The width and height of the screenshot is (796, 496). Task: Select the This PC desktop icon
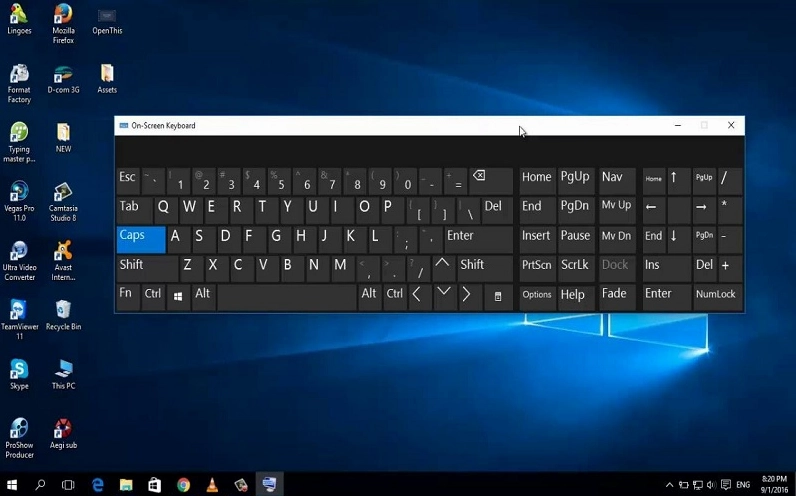(63, 374)
